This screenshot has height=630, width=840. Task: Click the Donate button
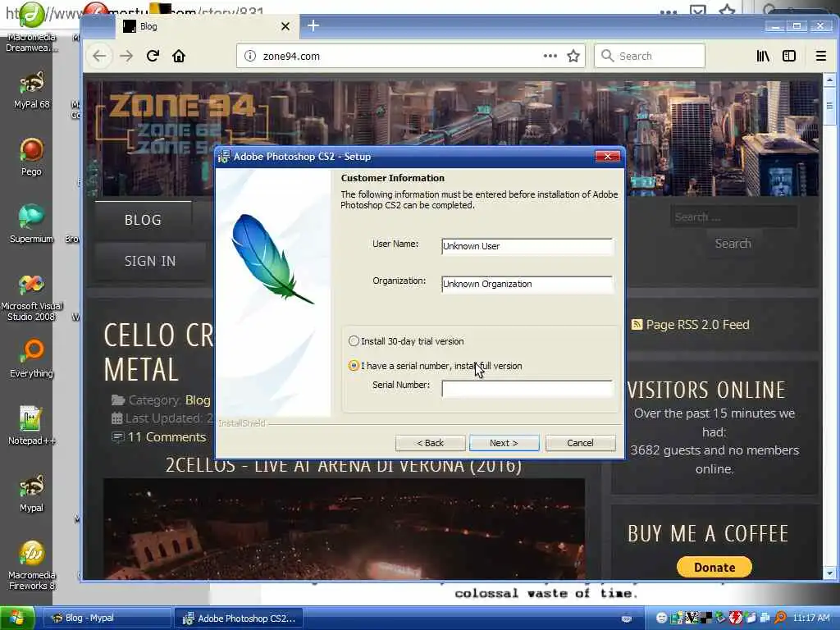pyautogui.click(x=714, y=568)
